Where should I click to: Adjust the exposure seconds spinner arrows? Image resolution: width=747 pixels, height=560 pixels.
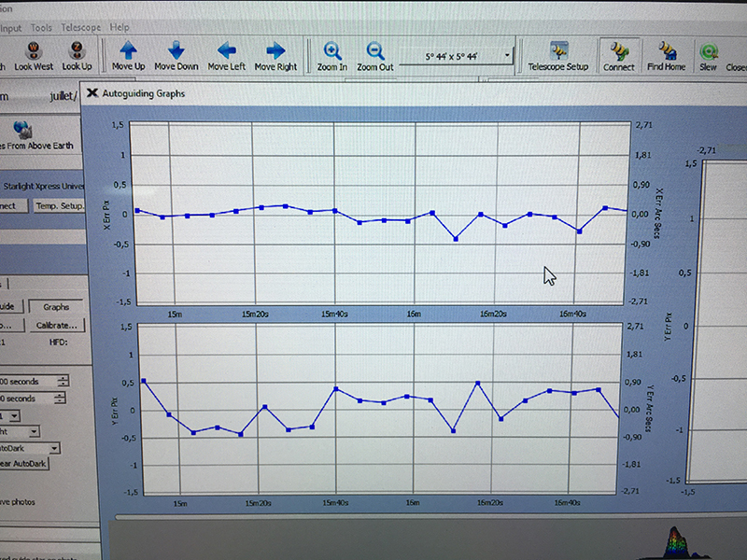click(x=63, y=381)
